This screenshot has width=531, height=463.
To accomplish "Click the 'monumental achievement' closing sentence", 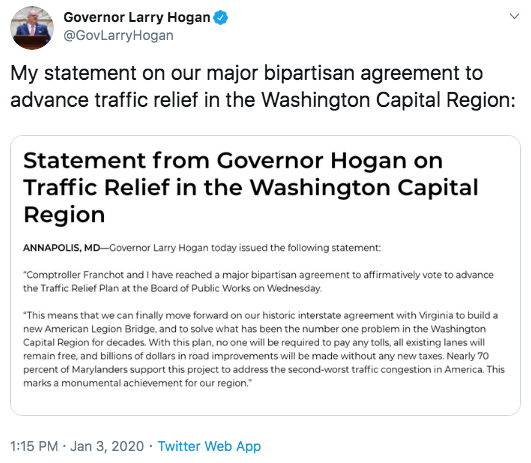I will (x=138, y=383).
